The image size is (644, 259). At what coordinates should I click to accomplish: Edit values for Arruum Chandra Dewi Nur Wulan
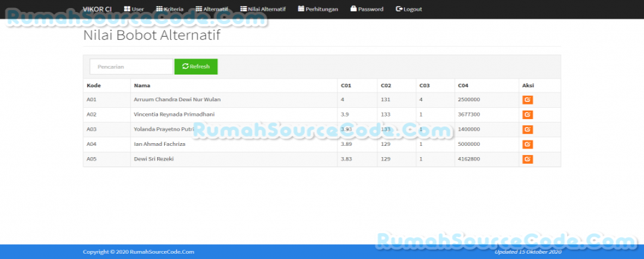527,100
